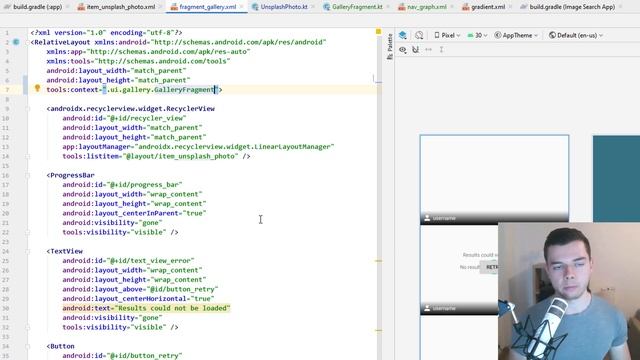Viewport: 640px width, 360px height.
Task: Click the horizontal default margins icon
Action: [429, 50]
